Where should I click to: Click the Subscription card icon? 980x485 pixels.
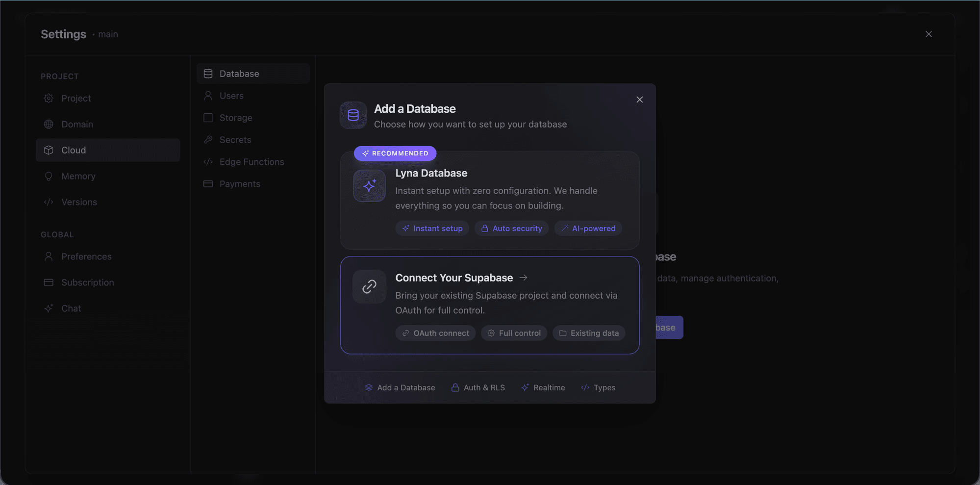[x=49, y=282]
